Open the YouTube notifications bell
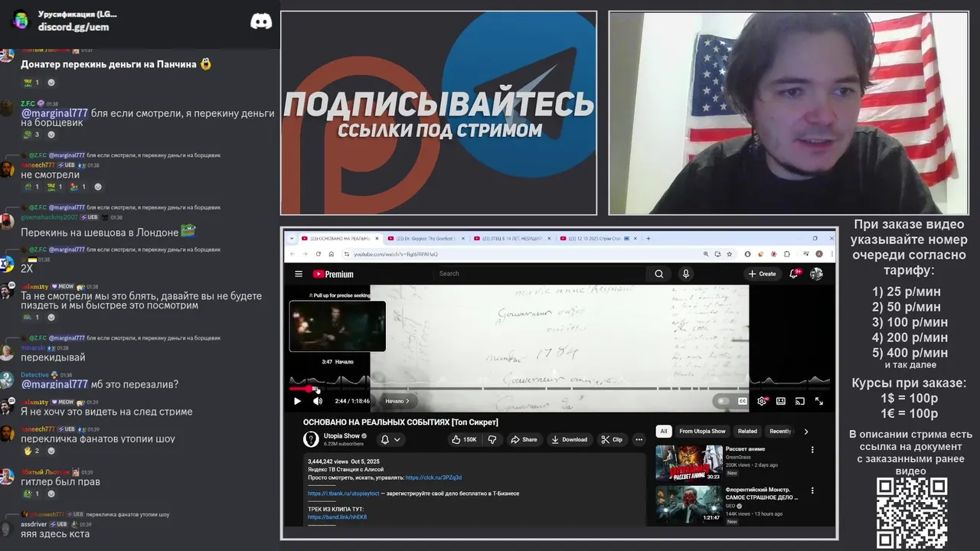 pyautogui.click(x=795, y=274)
